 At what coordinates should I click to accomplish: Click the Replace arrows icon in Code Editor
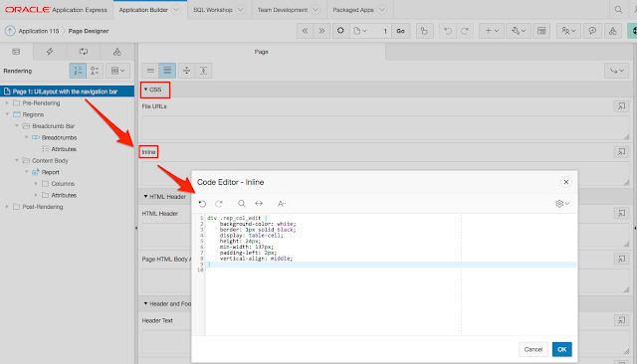click(259, 203)
